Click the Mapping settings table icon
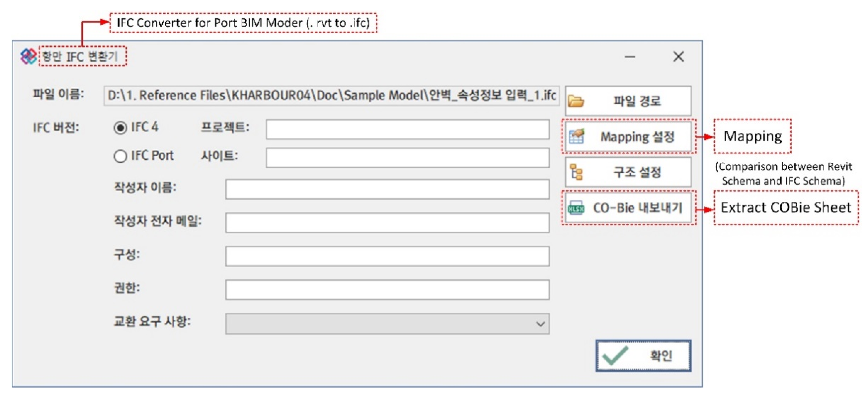Viewport: 868px width, 399px height. 576,136
